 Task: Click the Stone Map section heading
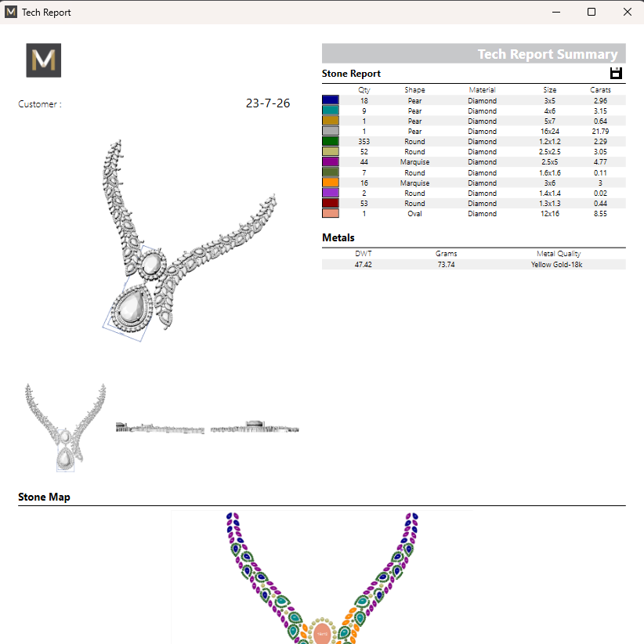tap(44, 497)
